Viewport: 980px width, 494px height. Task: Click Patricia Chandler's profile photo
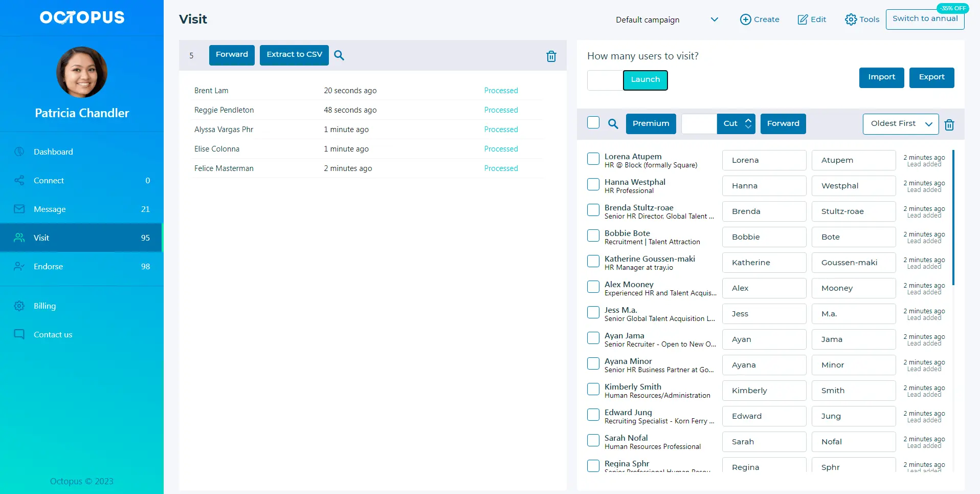pos(82,72)
